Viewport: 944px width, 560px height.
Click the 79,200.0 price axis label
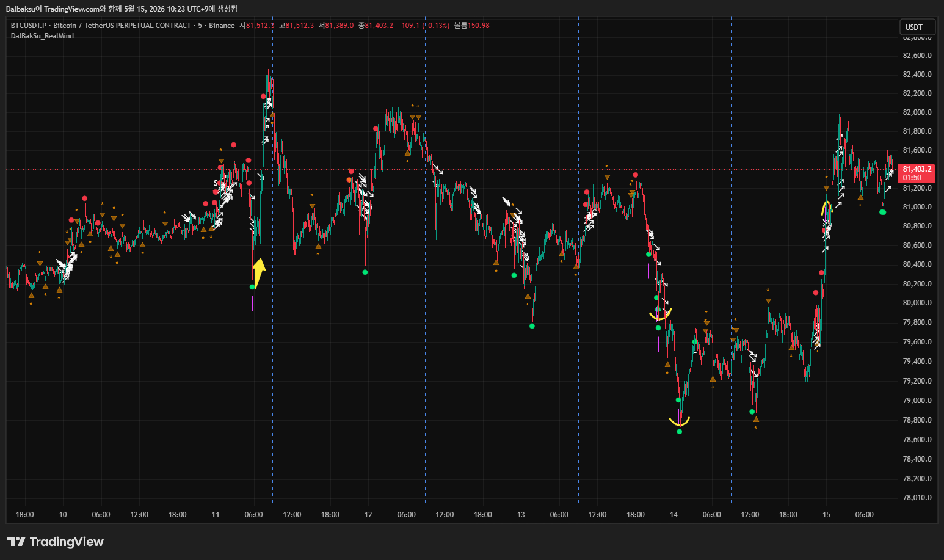point(917,381)
